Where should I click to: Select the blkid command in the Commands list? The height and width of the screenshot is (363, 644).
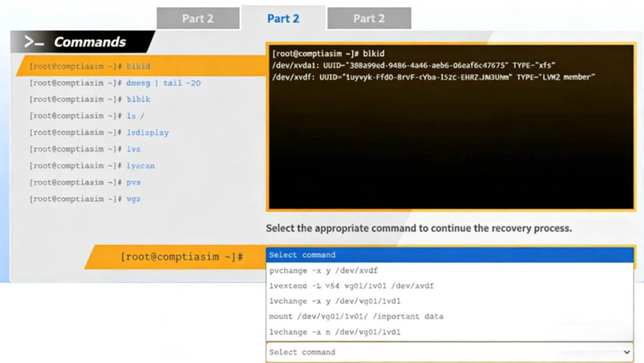(x=90, y=66)
